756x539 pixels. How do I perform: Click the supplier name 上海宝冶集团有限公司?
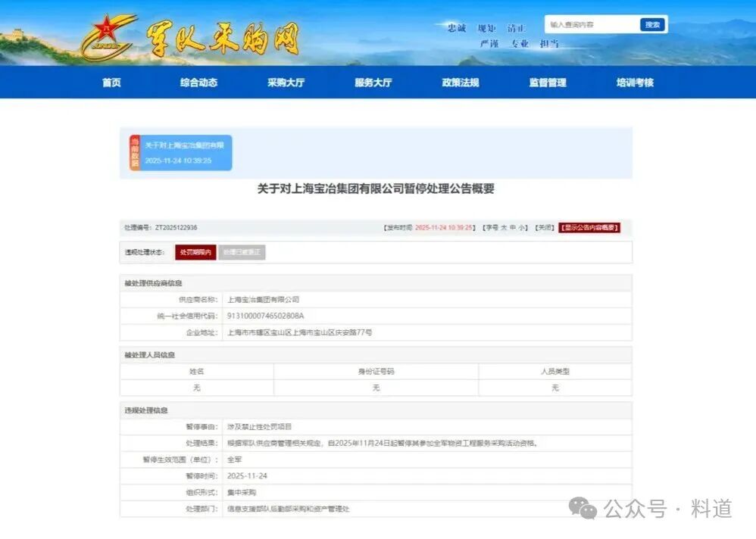click(264, 300)
